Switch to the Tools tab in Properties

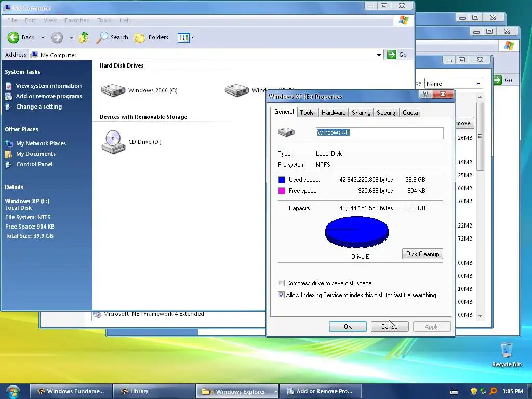click(307, 113)
